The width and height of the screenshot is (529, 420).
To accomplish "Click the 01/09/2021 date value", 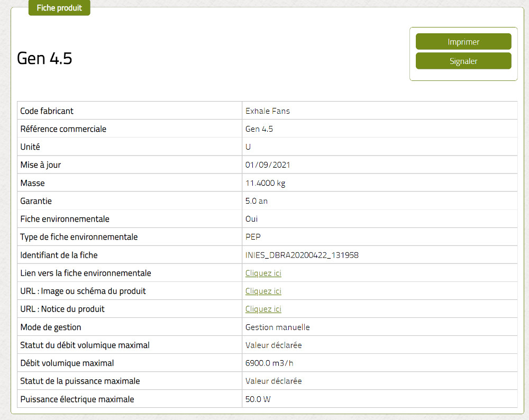I will click(268, 165).
